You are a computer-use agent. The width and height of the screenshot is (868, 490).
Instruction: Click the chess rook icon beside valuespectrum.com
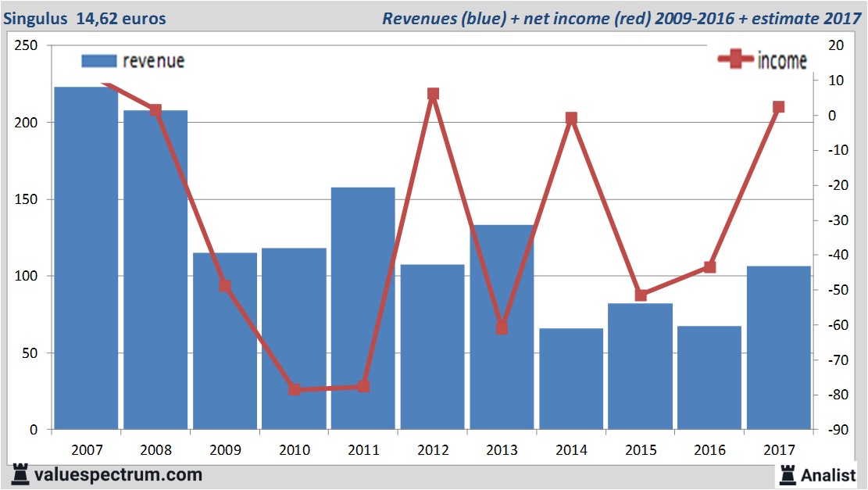tap(20, 474)
